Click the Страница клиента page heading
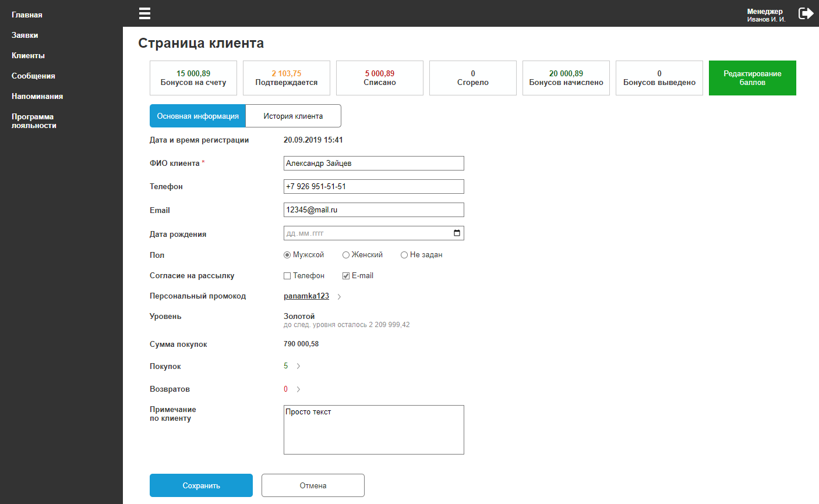819x504 pixels. point(201,43)
